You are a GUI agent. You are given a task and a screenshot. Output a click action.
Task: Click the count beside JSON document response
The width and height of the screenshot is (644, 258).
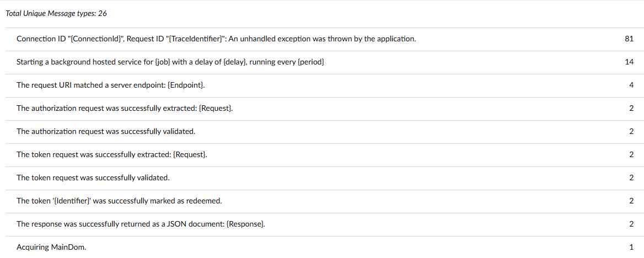pyautogui.click(x=631, y=224)
